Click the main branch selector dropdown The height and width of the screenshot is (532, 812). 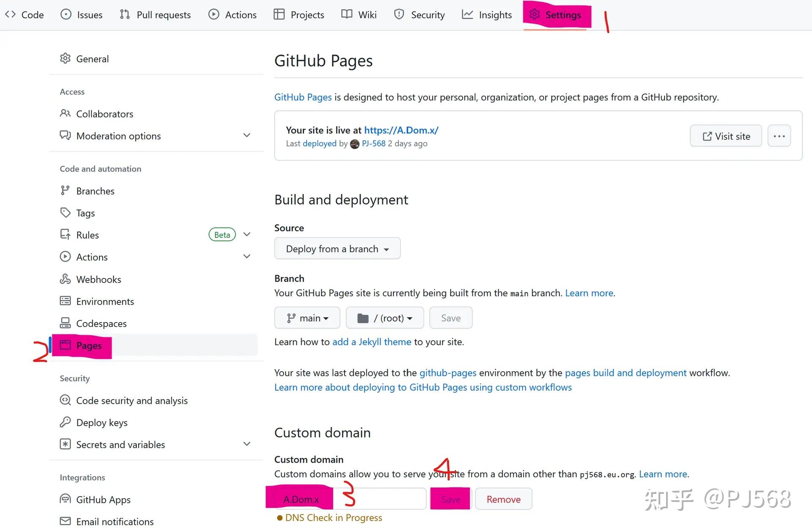pyautogui.click(x=307, y=318)
